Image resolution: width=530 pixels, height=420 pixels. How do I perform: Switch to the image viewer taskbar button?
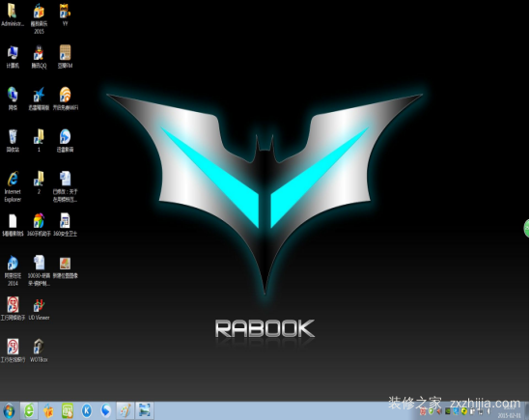click(145, 411)
